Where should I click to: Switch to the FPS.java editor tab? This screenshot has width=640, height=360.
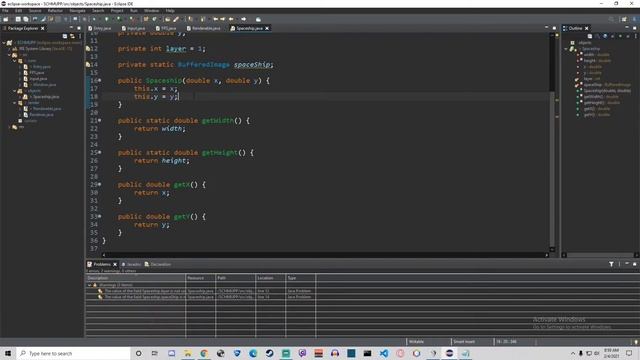pos(167,28)
